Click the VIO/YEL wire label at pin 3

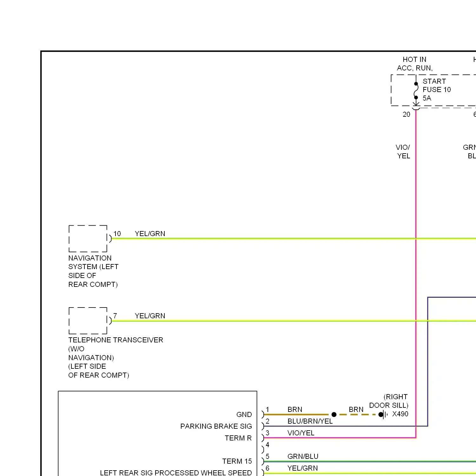[x=301, y=433]
